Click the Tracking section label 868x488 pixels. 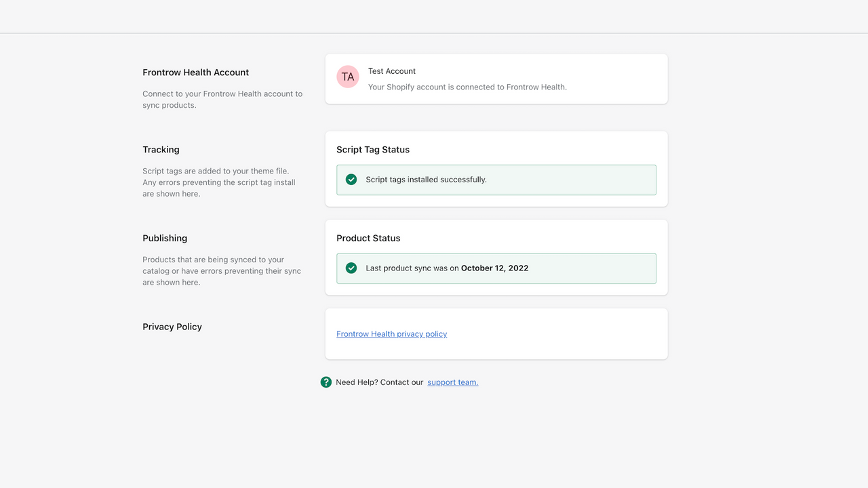point(161,149)
